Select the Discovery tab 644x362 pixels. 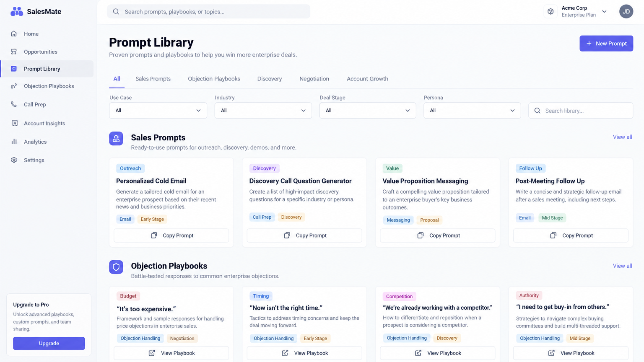pos(270,79)
